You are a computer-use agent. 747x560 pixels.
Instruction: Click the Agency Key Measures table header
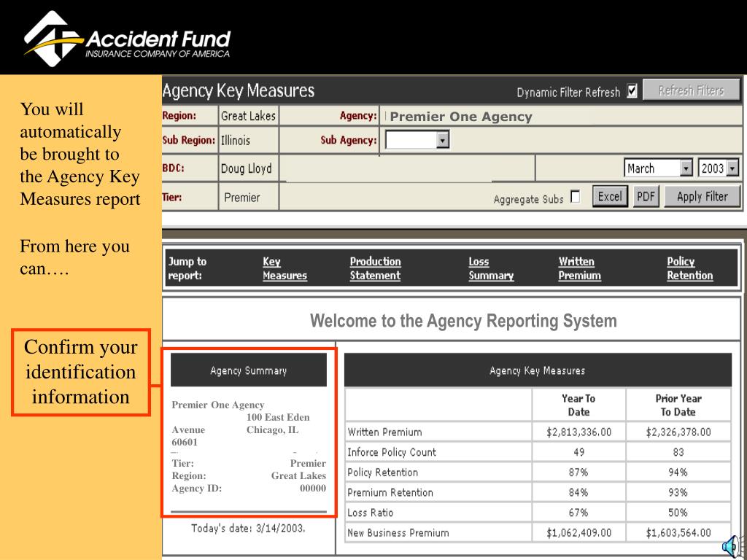click(x=538, y=370)
